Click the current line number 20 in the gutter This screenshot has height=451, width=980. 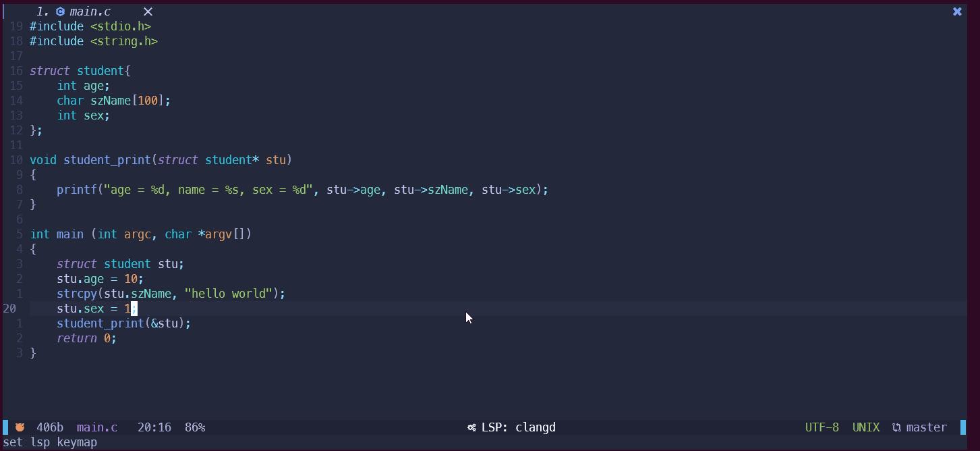(9, 309)
